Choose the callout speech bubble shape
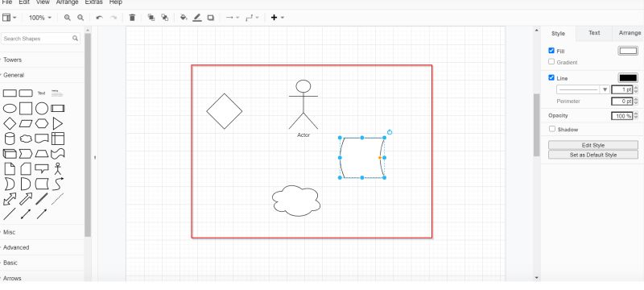Image resolution: width=644 pixels, height=290 pixels. point(42,169)
